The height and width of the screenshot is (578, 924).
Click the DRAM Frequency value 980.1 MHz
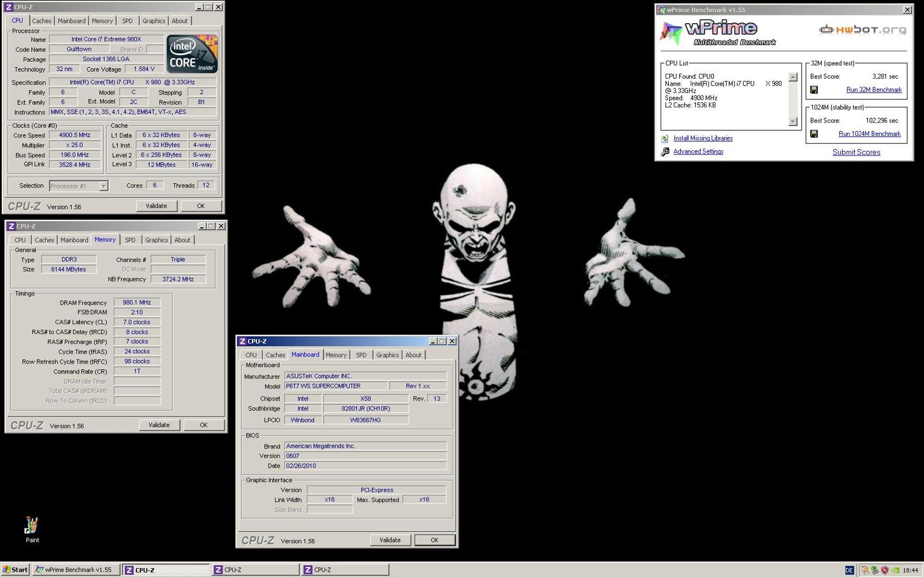click(137, 302)
